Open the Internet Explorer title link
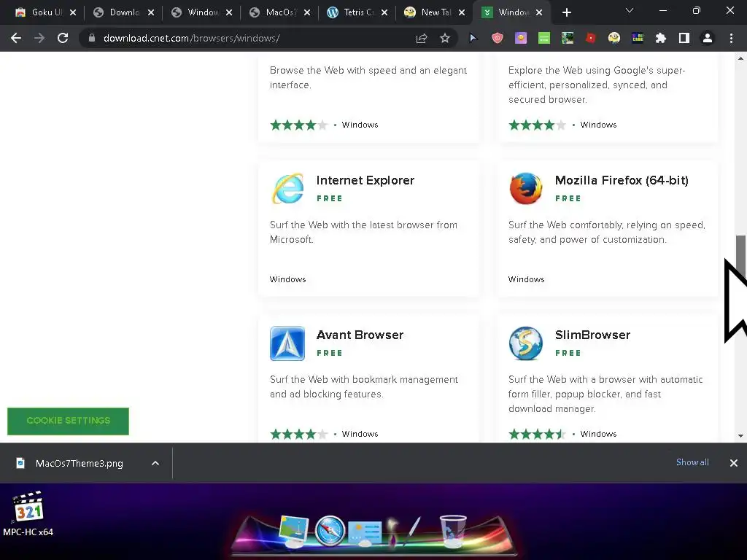Viewport: 747px width, 560px height. click(x=365, y=181)
